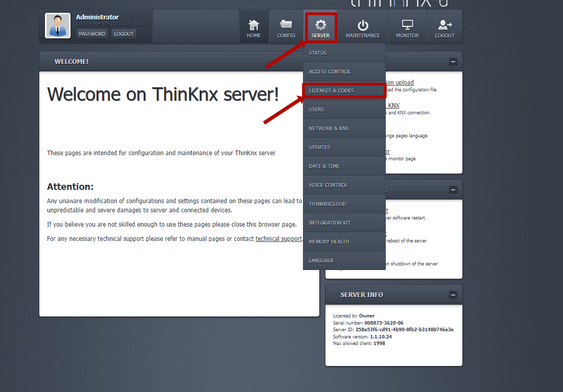Click the Home house icon

(254, 25)
